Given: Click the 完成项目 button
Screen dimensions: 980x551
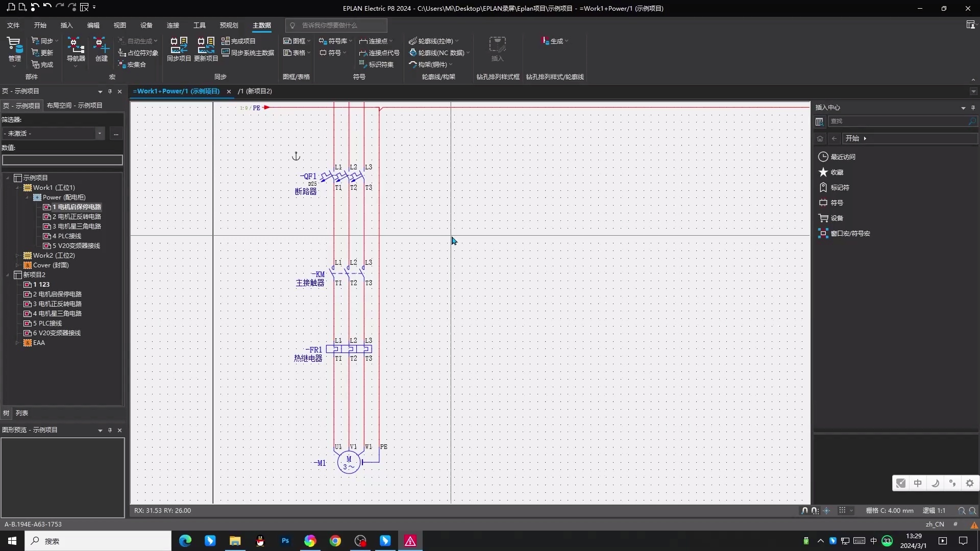Looking at the screenshot, I should tap(238, 41).
